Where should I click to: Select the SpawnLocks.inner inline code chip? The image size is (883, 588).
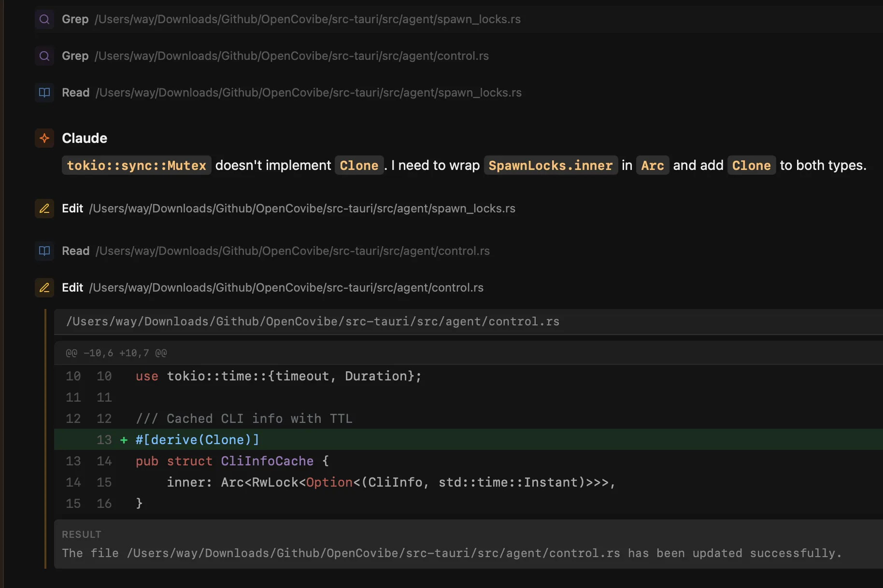[550, 166]
